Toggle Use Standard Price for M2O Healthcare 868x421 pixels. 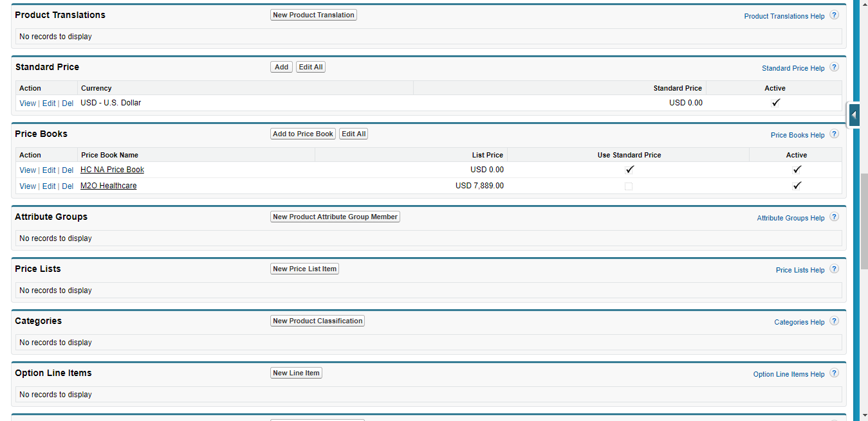[629, 186]
